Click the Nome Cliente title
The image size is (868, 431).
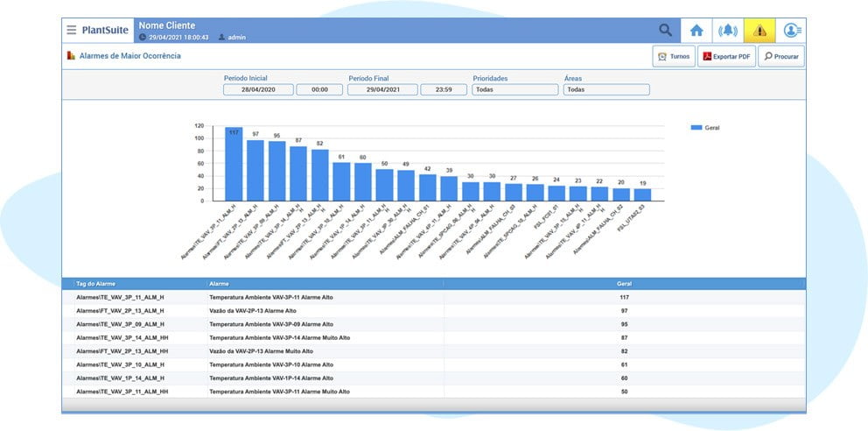pyautogui.click(x=166, y=25)
